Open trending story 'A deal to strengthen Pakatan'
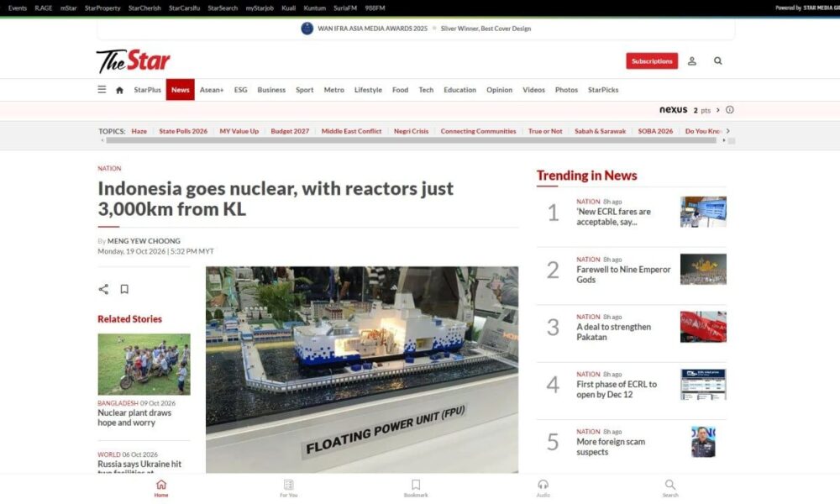The width and height of the screenshot is (840, 504). (613, 332)
